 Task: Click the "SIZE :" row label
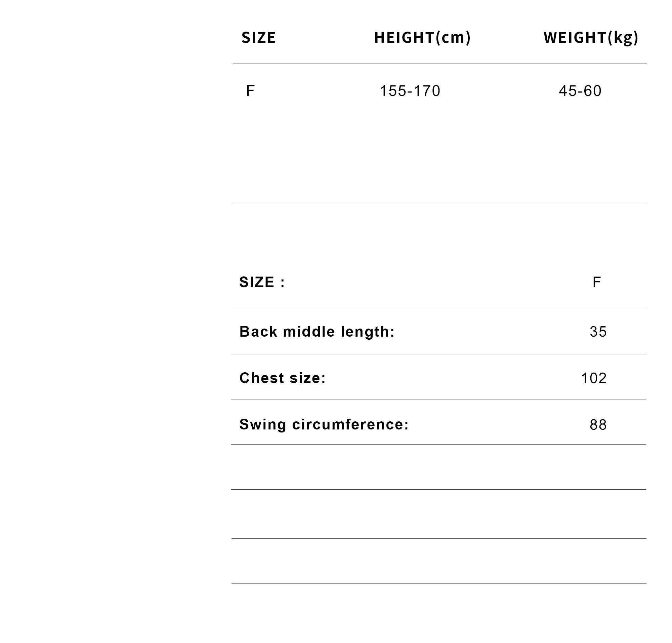(262, 282)
